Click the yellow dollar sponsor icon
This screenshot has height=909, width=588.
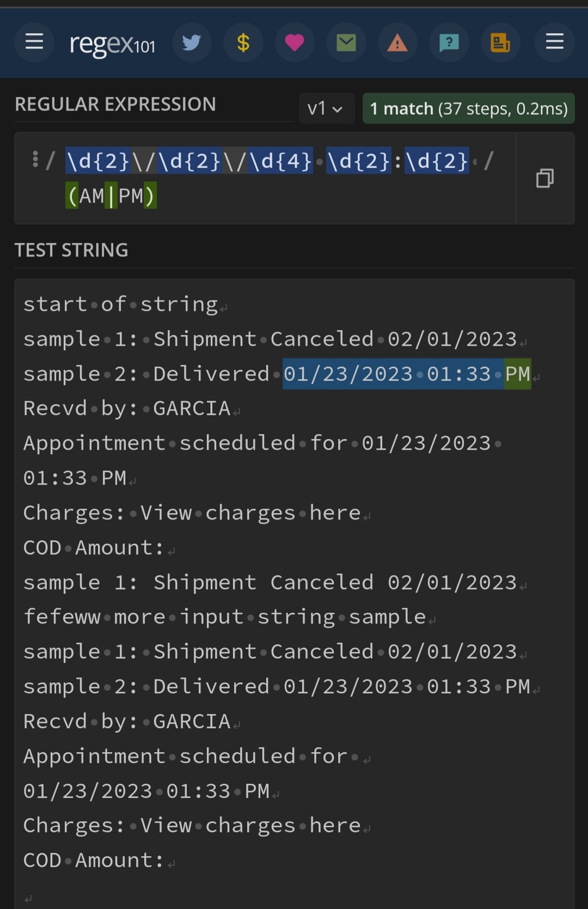pyautogui.click(x=243, y=42)
